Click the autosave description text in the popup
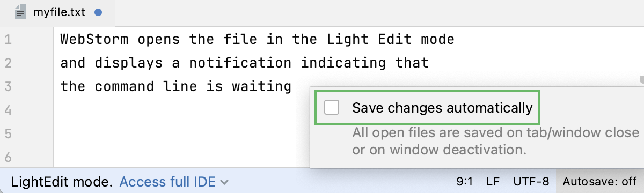Viewport: 644px width, 193px height. pos(495,140)
